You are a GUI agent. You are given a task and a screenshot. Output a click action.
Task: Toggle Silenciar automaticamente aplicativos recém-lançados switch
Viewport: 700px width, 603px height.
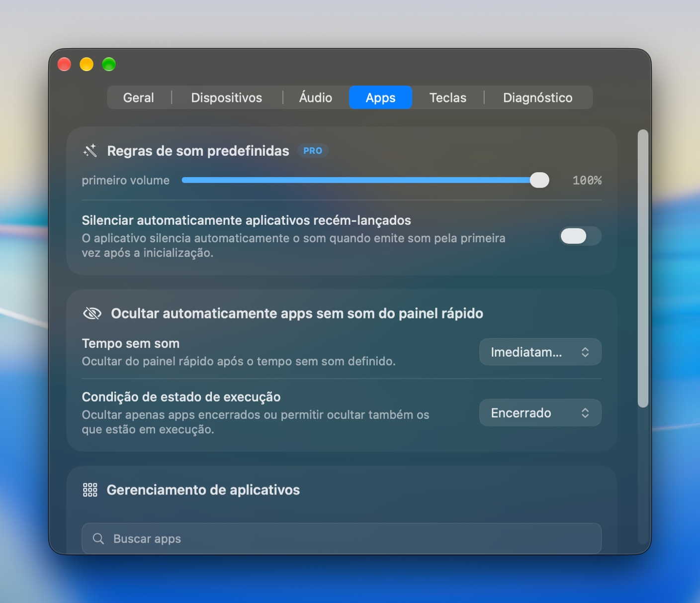click(x=580, y=236)
